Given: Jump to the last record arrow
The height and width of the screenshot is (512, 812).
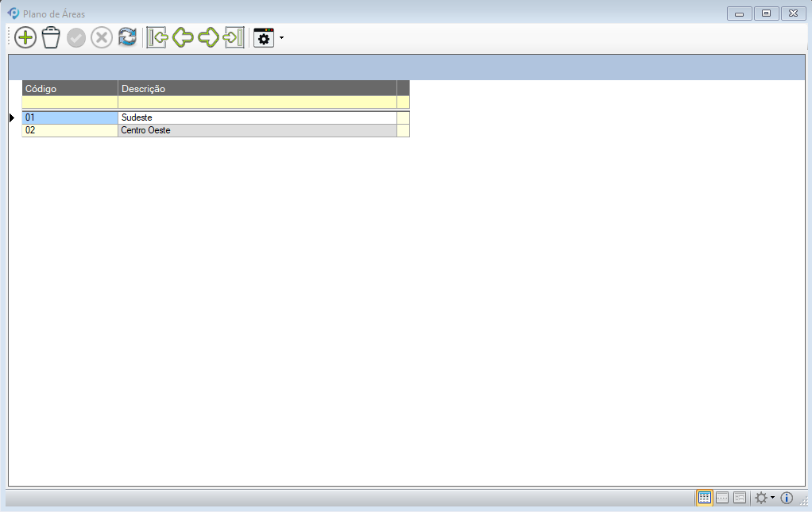Looking at the screenshot, I should [234, 37].
